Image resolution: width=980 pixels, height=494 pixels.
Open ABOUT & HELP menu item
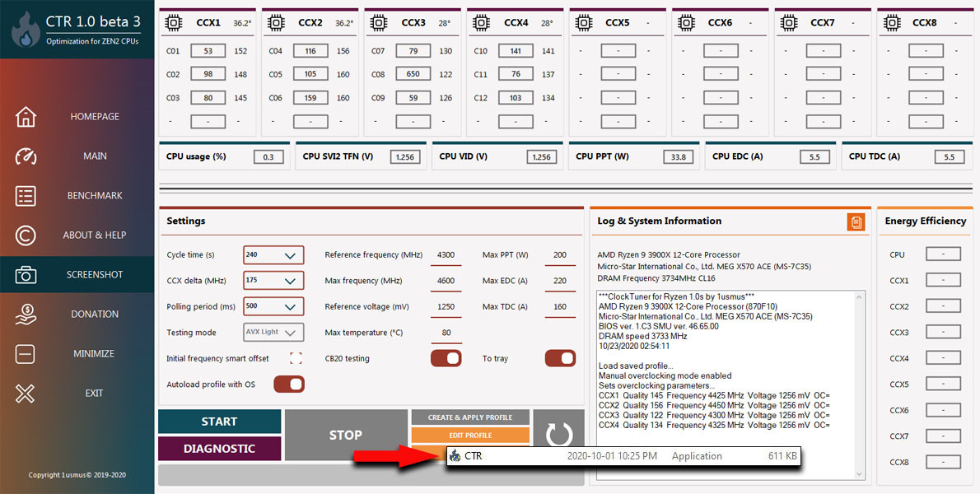pos(95,235)
